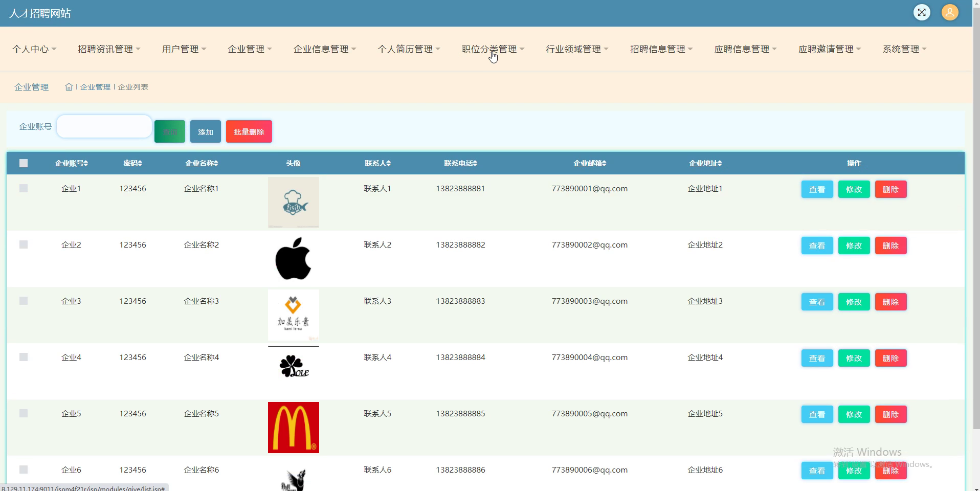Viewport: 980px width, 491px height.
Task: Click the fullscreen toggle icon in header
Action: (922, 13)
